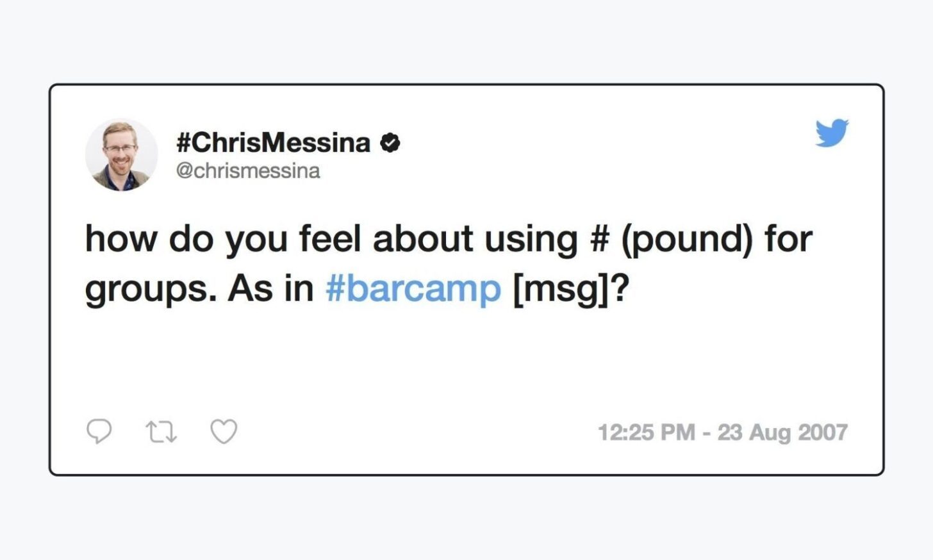Click the date "23 Aug 2007"
This screenshot has width=933, height=560.
[x=782, y=432]
